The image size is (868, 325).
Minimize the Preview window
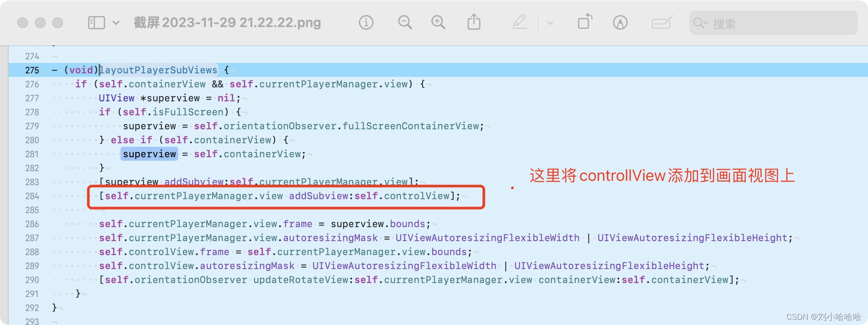point(40,23)
